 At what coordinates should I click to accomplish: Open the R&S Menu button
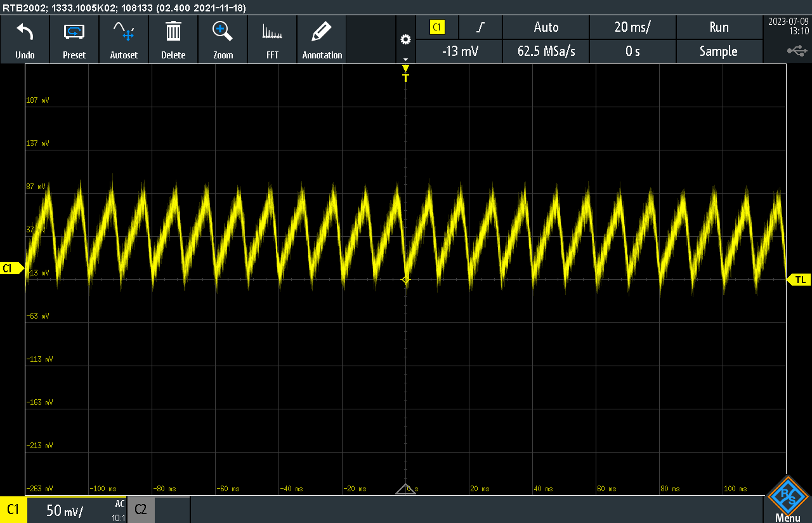787,500
